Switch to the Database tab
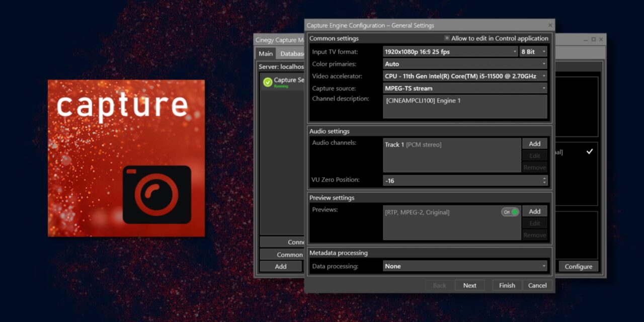This screenshot has width=644, height=322. point(292,53)
